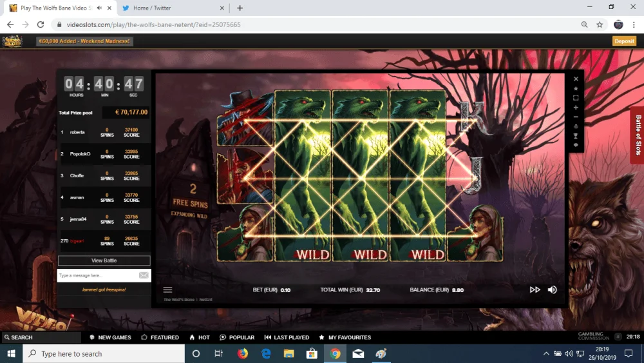Go back in browser history
The height and width of the screenshot is (363, 644).
pyautogui.click(x=10, y=25)
